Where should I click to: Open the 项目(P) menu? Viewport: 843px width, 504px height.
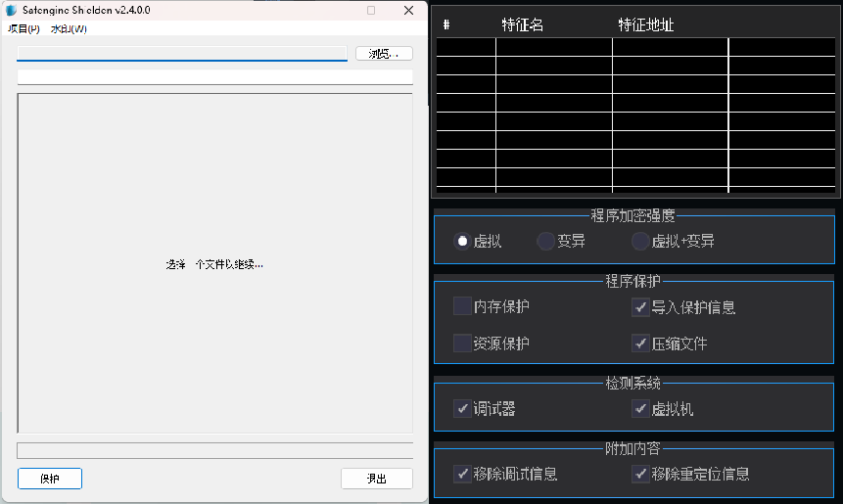click(23, 29)
